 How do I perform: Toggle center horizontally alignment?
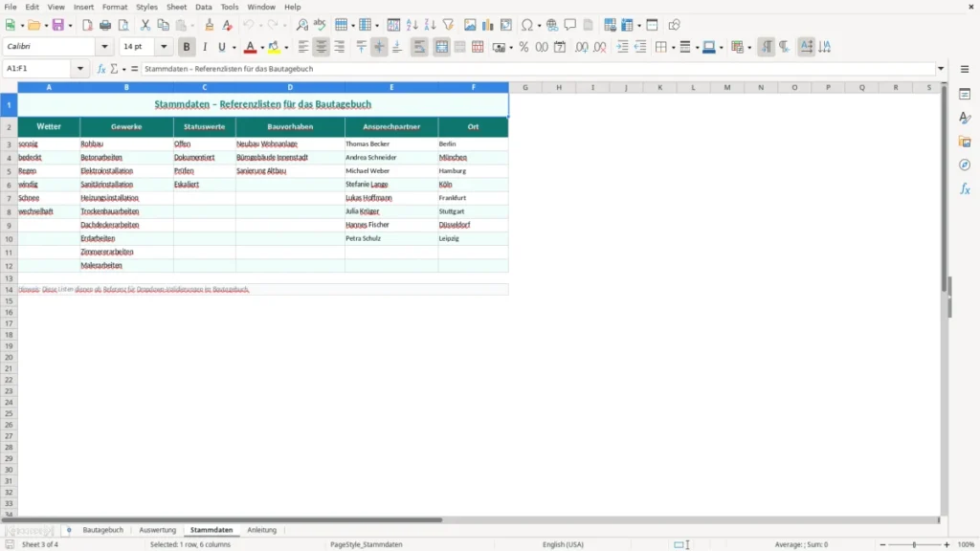pos(322,47)
